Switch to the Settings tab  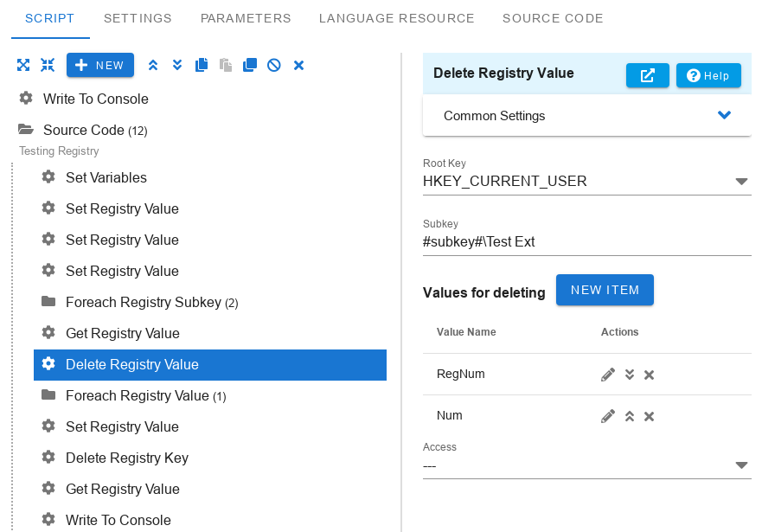138,18
